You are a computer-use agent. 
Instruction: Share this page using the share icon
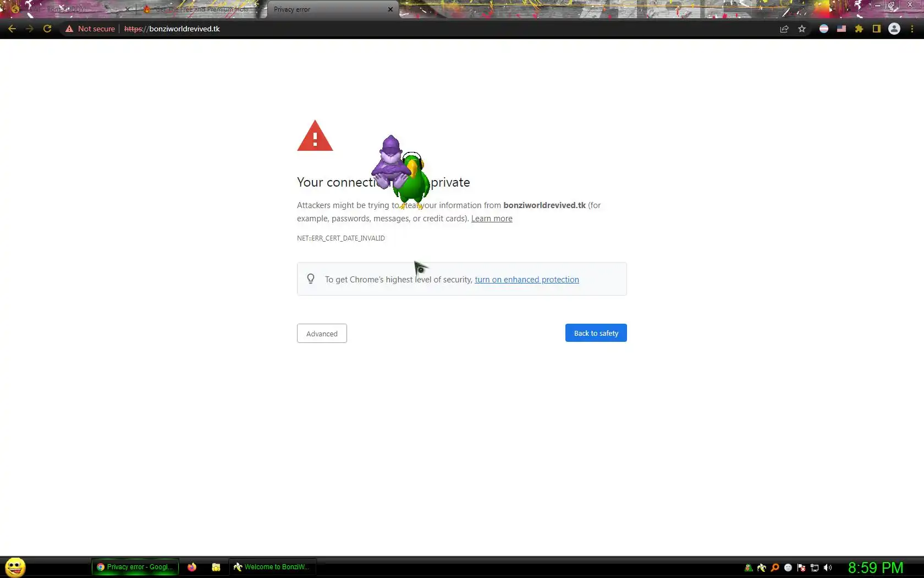784,29
